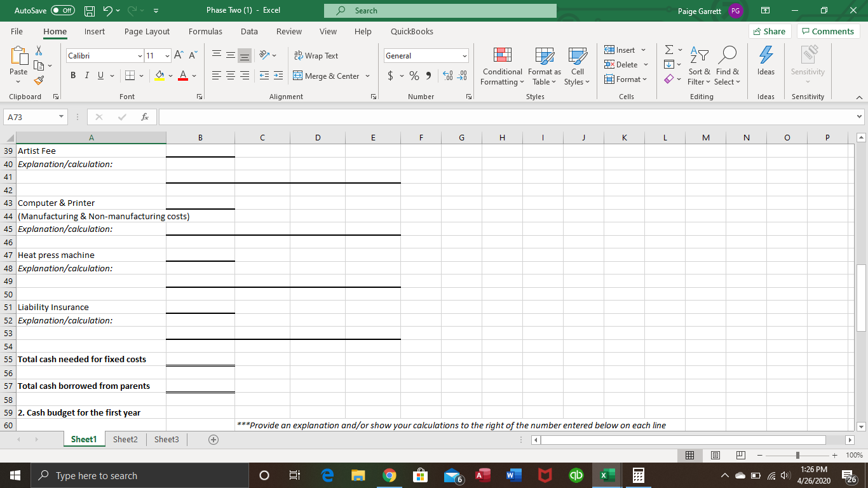Open the font name Calibri dropdown
The width and height of the screenshot is (868, 488).
(x=140, y=56)
